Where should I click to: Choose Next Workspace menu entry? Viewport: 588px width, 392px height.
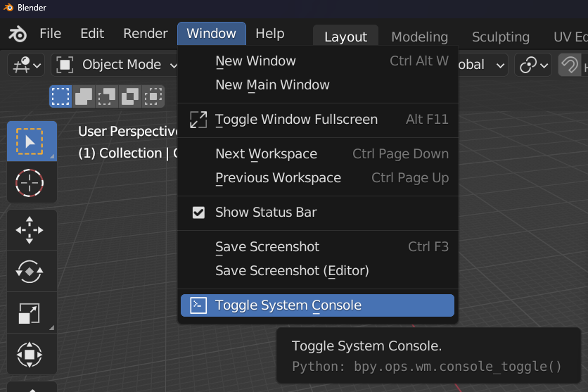(x=318, y=154)
